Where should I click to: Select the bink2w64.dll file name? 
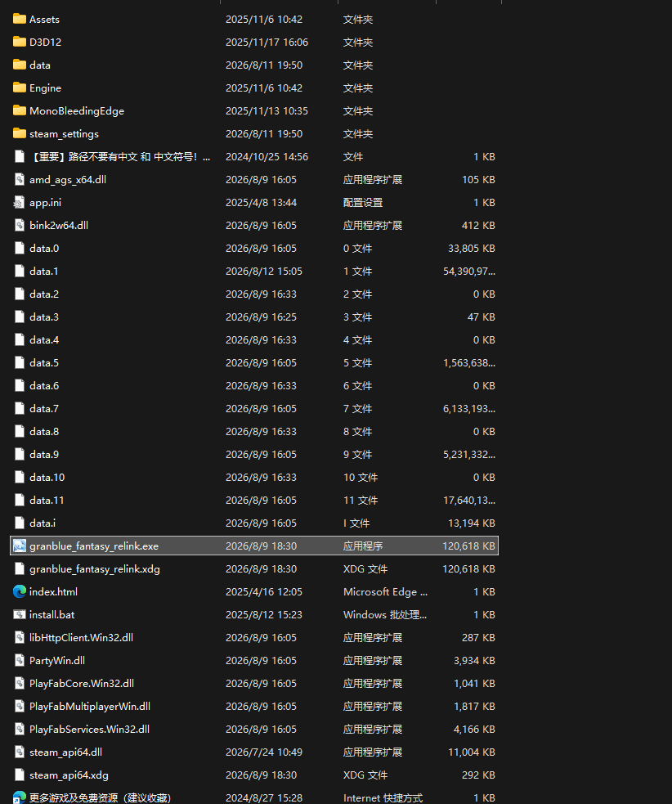click(x=59, y=225)
